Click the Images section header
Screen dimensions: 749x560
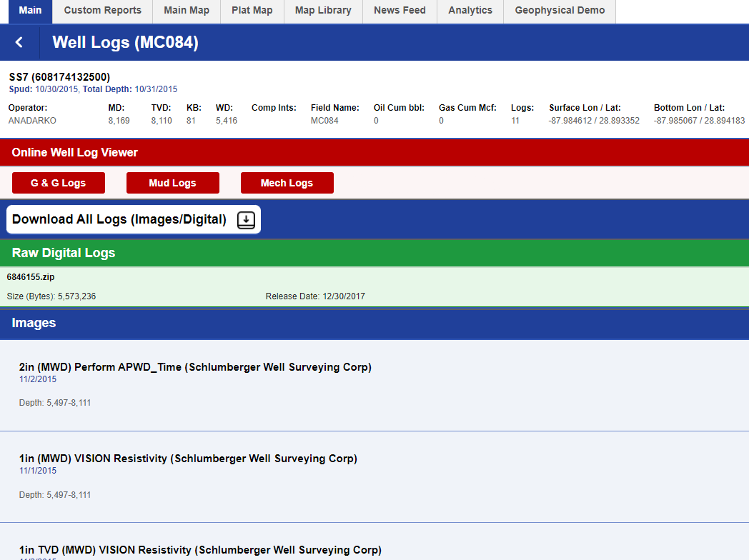coord(34,323)
